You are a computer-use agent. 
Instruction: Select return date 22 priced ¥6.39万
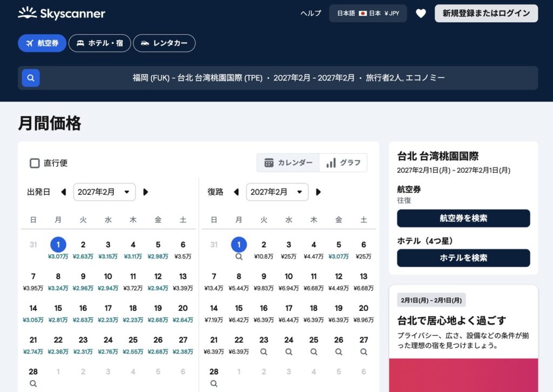point(239,344)
